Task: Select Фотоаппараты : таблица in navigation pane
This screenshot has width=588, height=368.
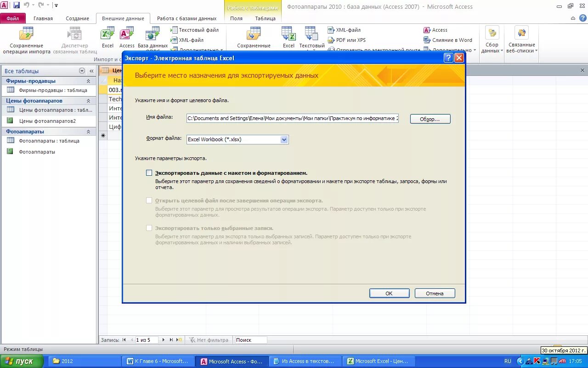Action: pos(49,141)
